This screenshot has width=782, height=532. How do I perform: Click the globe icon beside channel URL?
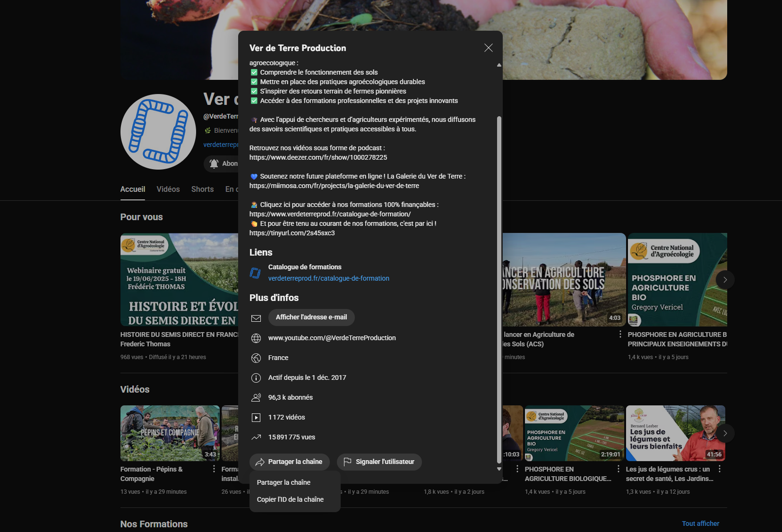coord(256,338)
